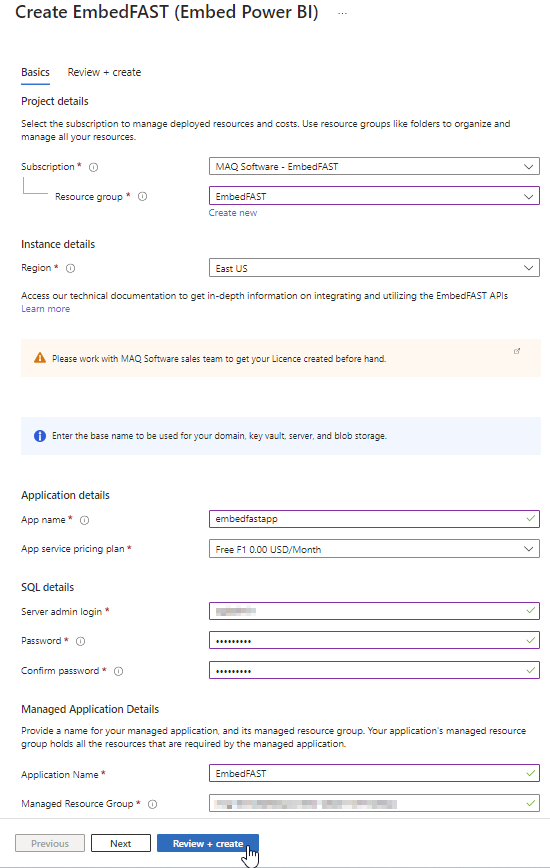Select the Basics tab

(x=35, y=73)
